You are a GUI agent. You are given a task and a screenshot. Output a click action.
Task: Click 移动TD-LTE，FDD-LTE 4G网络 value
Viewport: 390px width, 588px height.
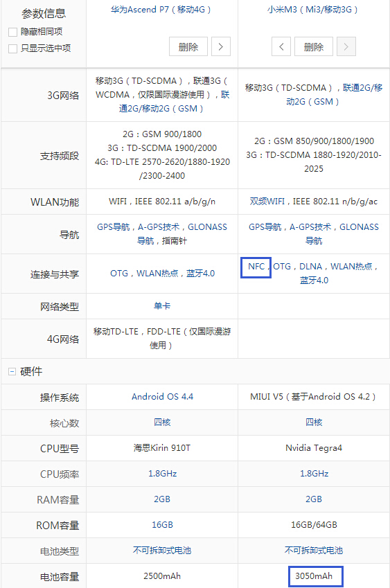point(162,339)
